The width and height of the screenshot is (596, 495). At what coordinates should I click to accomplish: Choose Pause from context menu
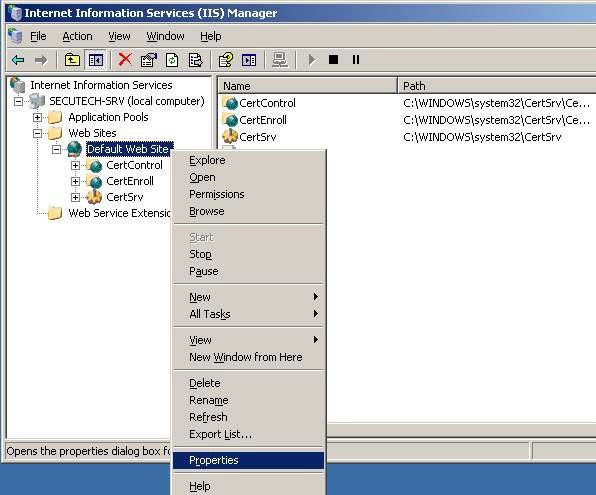coord(249,271)
